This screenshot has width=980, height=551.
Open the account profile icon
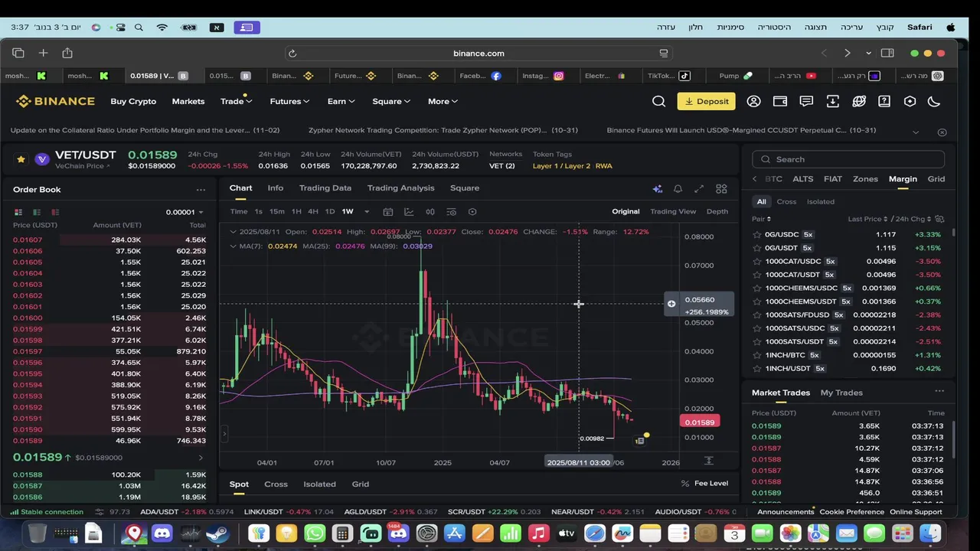click(754, 101)
